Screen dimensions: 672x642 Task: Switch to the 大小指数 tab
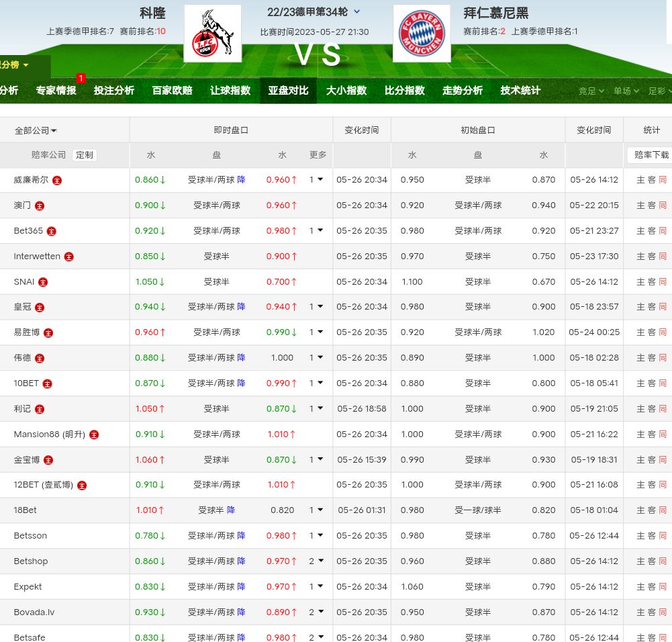pos(346,91)
